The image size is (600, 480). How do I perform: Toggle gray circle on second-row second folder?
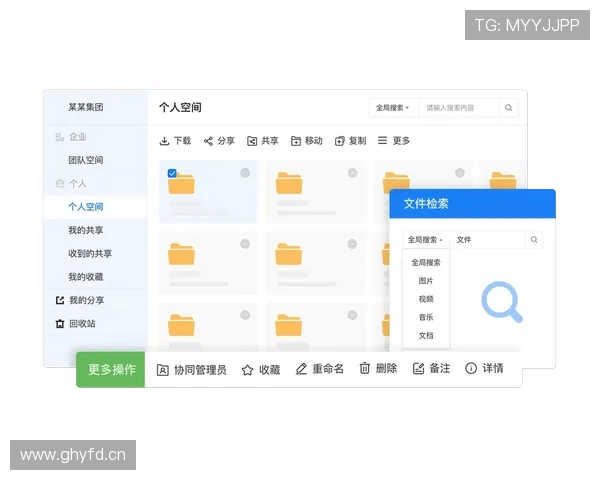tap(352, 244)
